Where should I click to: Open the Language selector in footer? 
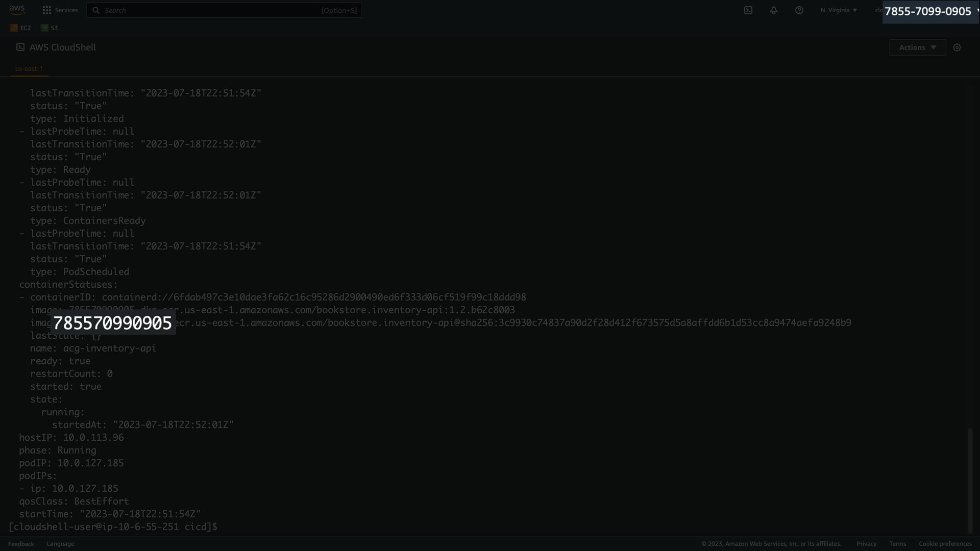(60, 544)
